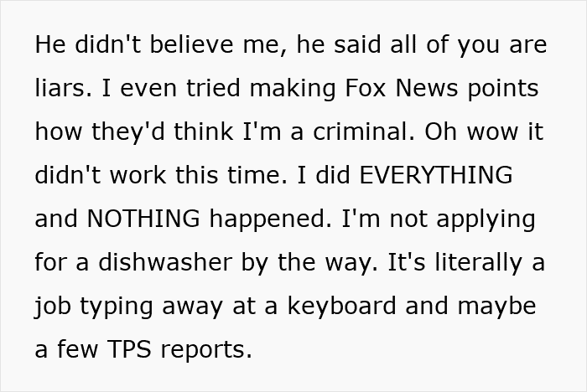This screenshot has width=587, height=392.
Task: Click the word 'think' in third line
Action: [x=203, y=132]
